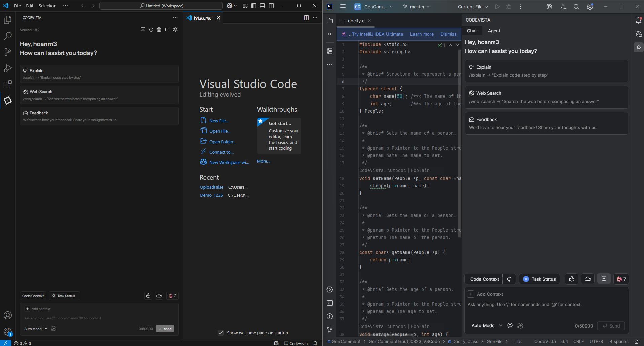Screen dimensions: 644x346
Task: Open the Edit menu in VS Code
Action: (30, 6)
